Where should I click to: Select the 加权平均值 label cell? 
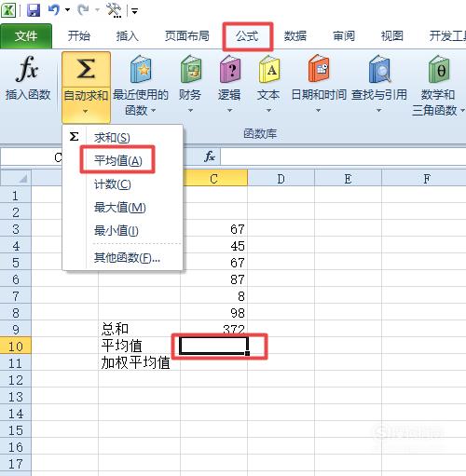pos(140,362)
